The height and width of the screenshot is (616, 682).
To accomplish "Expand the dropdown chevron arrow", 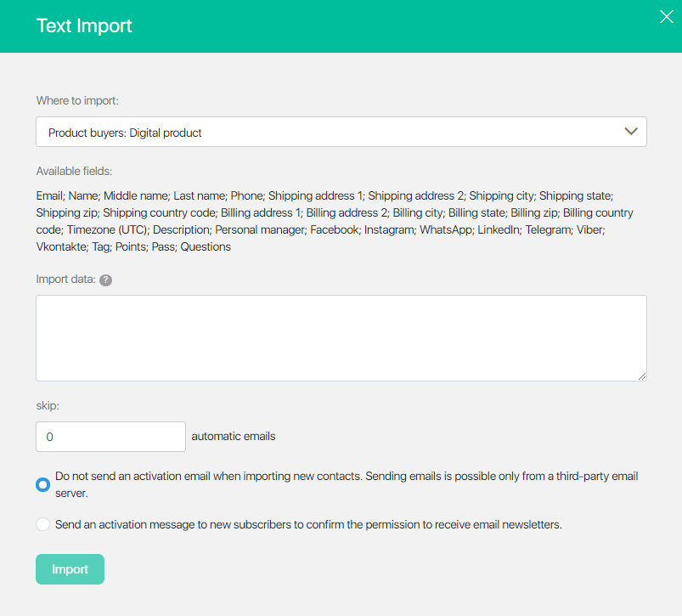I will pos(631,132).
